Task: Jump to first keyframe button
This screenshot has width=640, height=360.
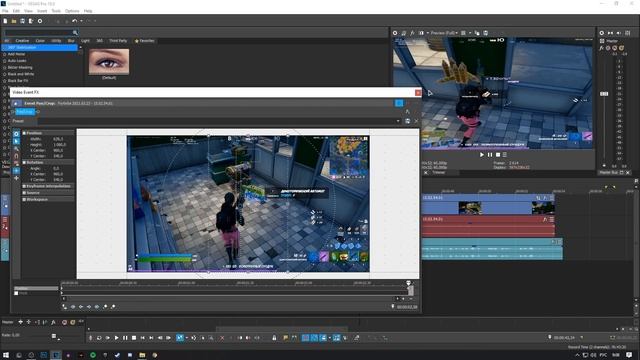Action: (x=73, y=307)
